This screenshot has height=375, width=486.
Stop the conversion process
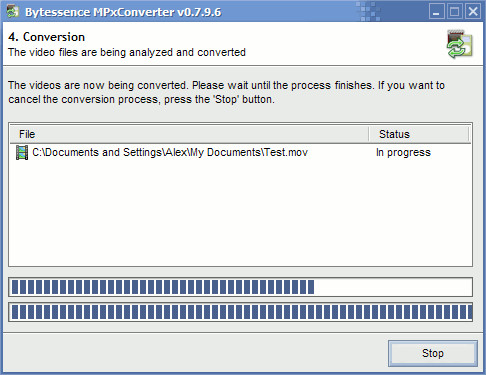[x=433, y=353]
